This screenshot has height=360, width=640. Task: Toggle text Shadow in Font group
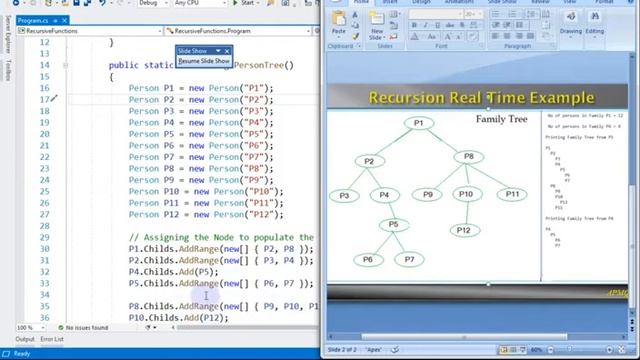(462, 25)
